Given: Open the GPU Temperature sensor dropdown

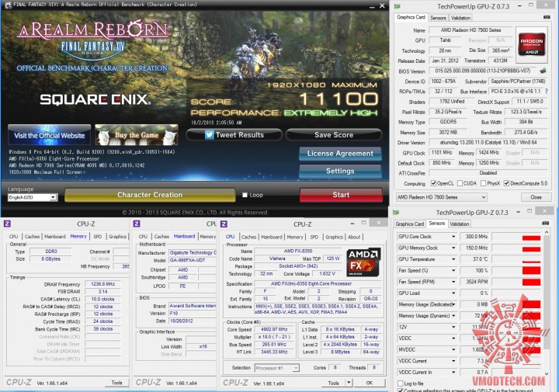Looking at the screenshot, I should click(453, 259).
